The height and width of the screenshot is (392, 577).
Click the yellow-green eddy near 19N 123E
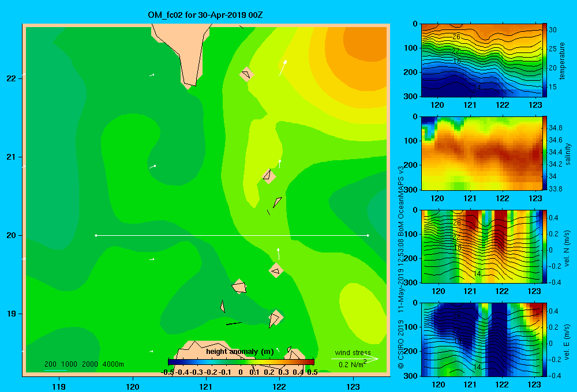click(362, 312)
